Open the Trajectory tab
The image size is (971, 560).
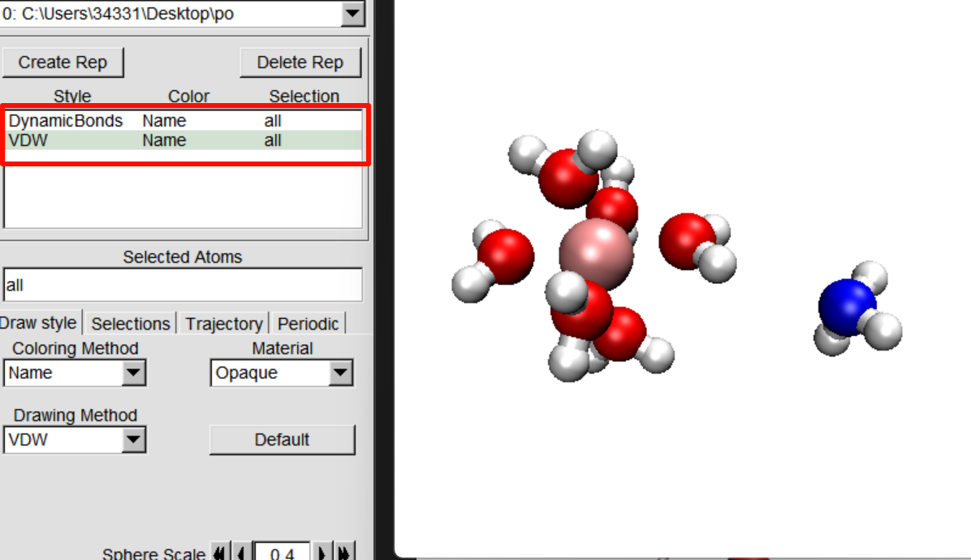(224, 324)
